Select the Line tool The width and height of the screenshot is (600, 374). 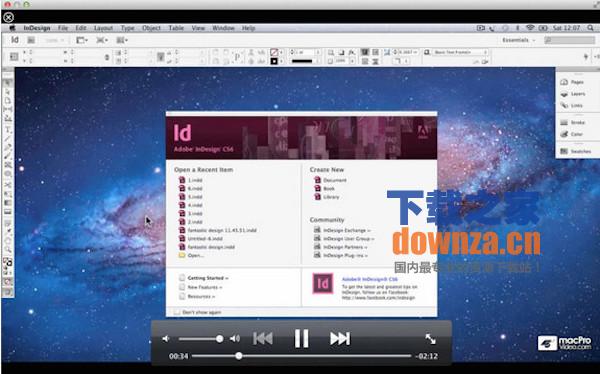[x=8, y=139]
